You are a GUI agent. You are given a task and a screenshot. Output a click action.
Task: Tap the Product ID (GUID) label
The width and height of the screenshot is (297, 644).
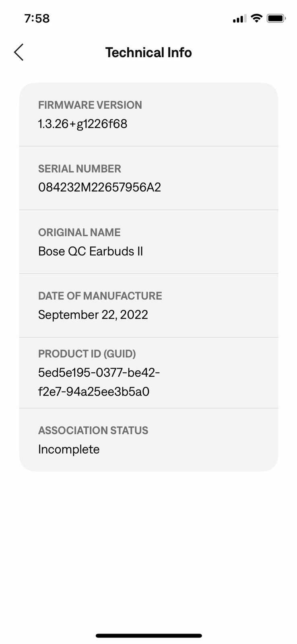click(87, 354)
